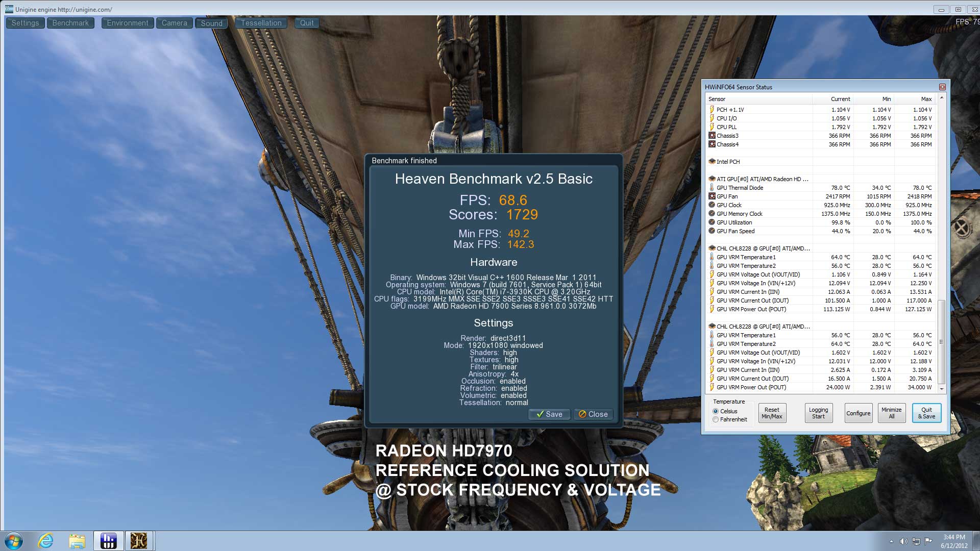Click the Chassis4 fan icon
980x551 pixels.
pos(712,144)
